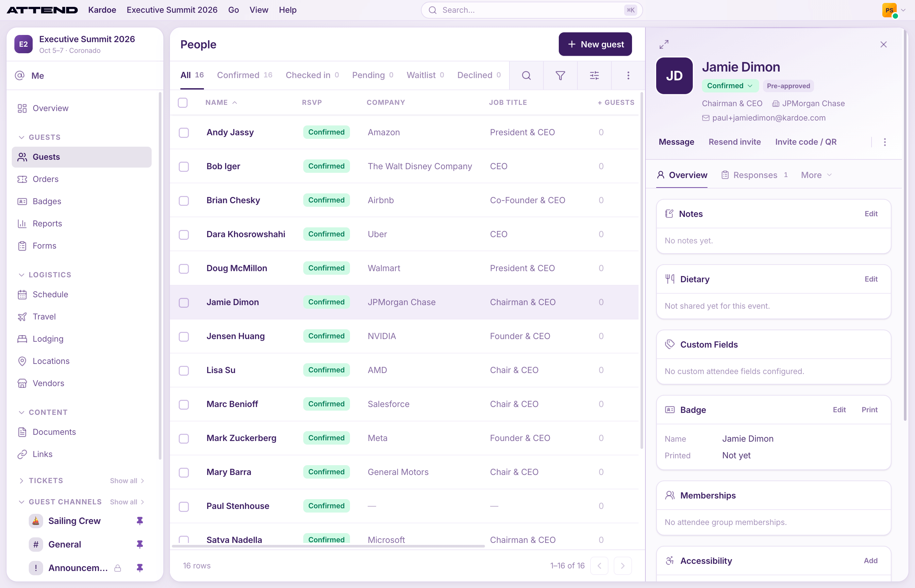Click the Overview grid icon in sidebar
Screen dimensions: 915x588
(x=22, y=108)
